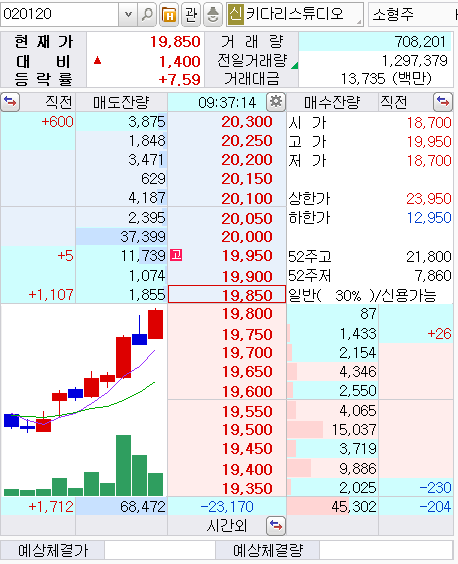Click the 시간외 label
This screenshot has height=564, width=458.
pos(227,526)
